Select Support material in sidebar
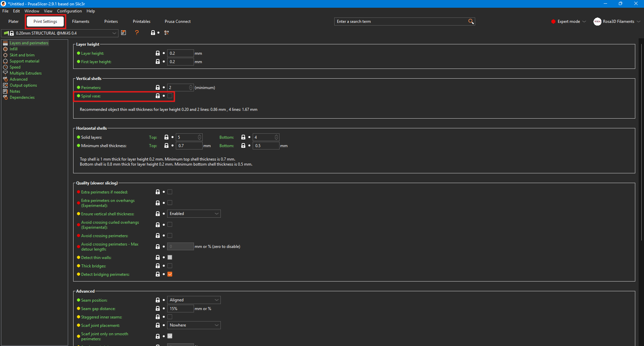644x346 pixels. point(24,61)
